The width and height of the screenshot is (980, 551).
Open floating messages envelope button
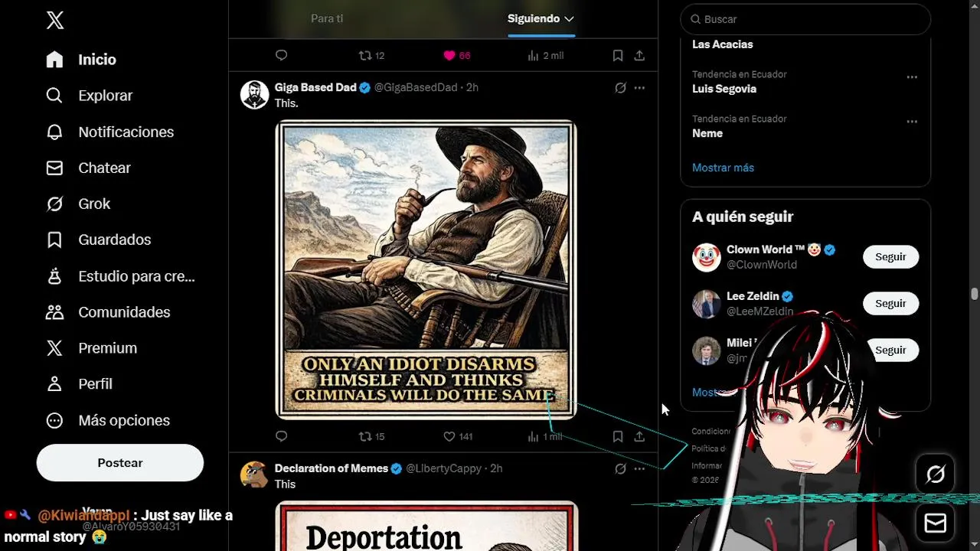click(x=936, y=523)
